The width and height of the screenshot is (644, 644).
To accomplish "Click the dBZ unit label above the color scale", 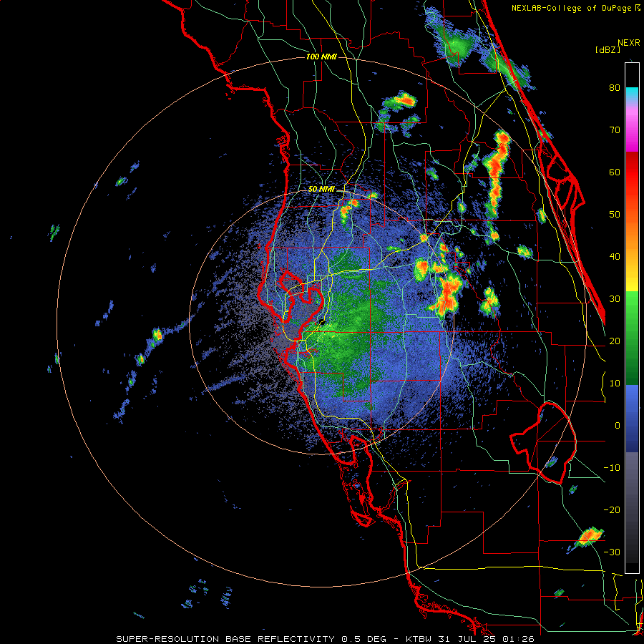I will [608, 50].
